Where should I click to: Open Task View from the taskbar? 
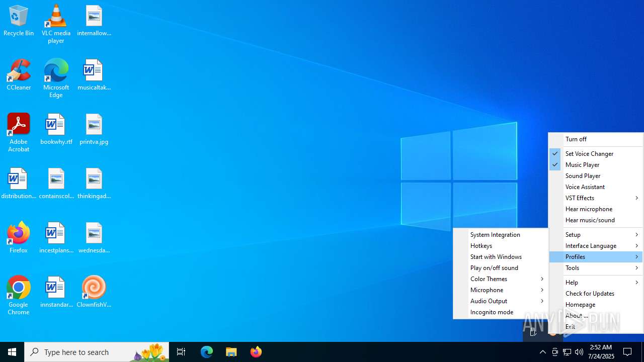(x=181, y=352)
